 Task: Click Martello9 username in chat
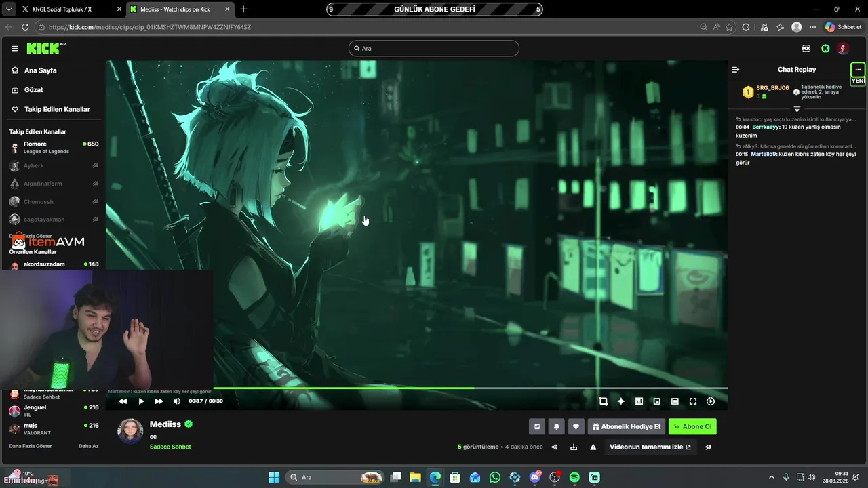(x=764, y=154)
